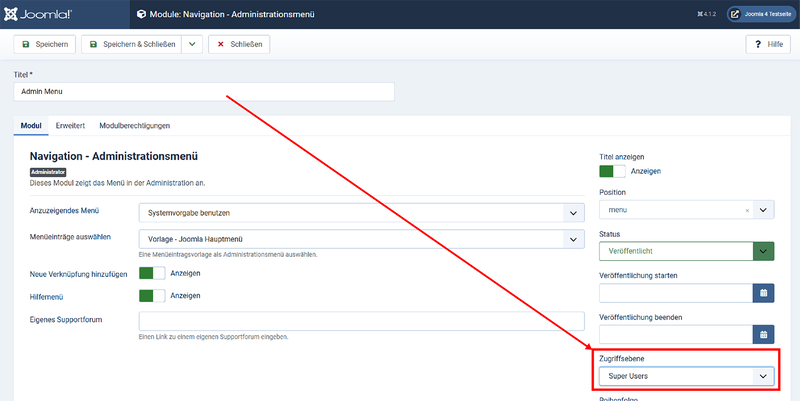Click the Schließen button
Image resolution: width=800 pixels, height=401 pixels.
pos(239,45)
